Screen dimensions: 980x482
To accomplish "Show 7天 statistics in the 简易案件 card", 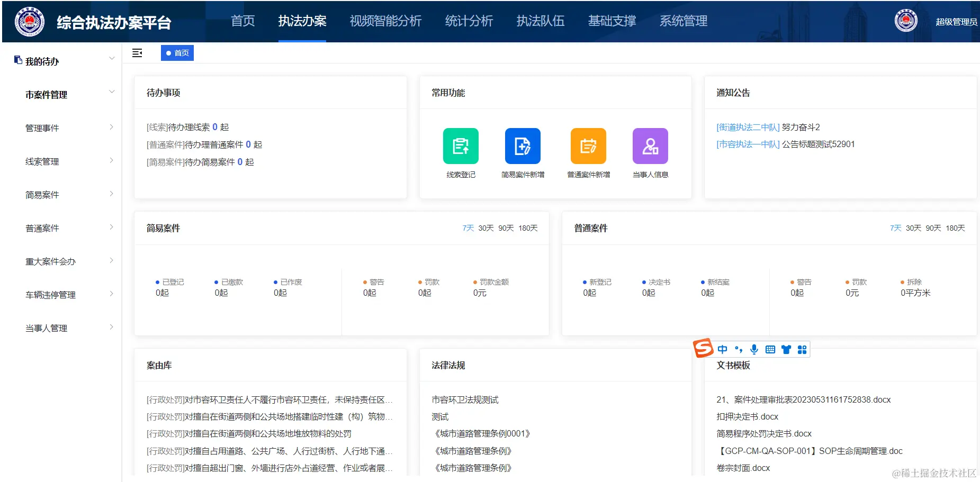I will coord(468,228).
